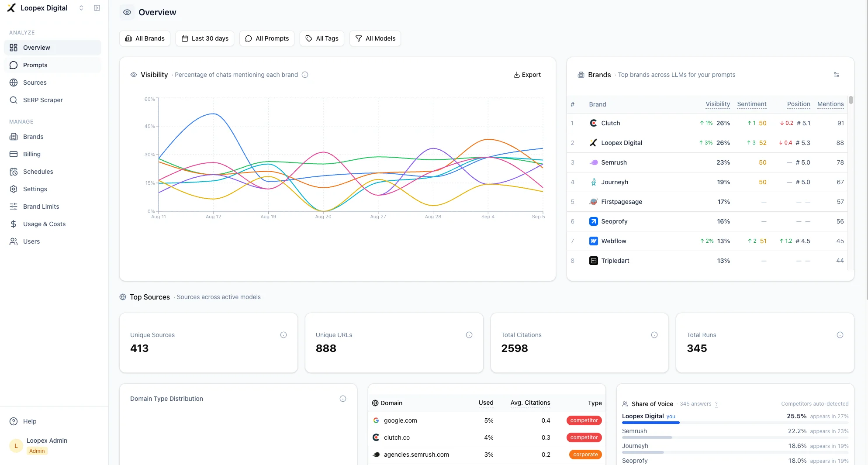Click the Domain Type Distribution info icon
The height and width of the screenshot is (465, 868).
[343, 399]
